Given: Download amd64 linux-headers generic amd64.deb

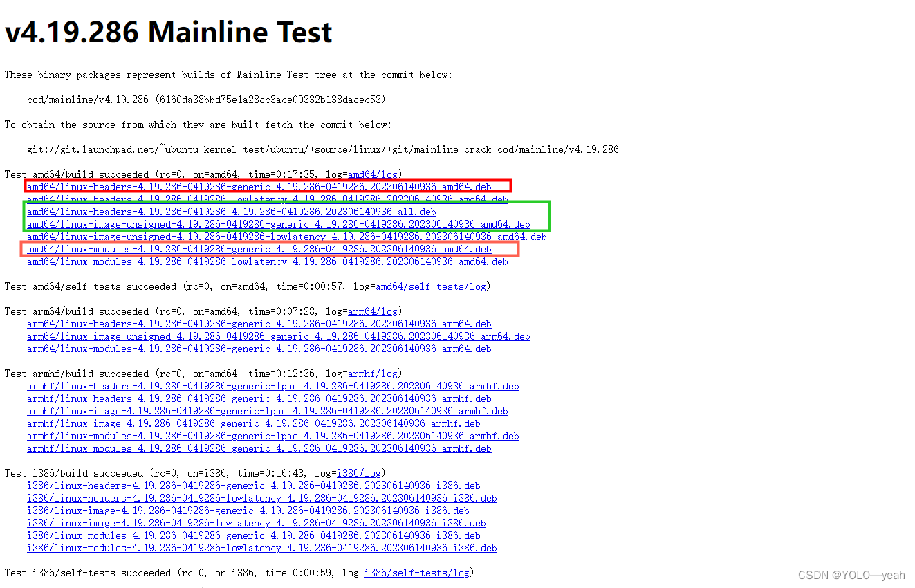Looking at the screenshot, I should 259,187.
